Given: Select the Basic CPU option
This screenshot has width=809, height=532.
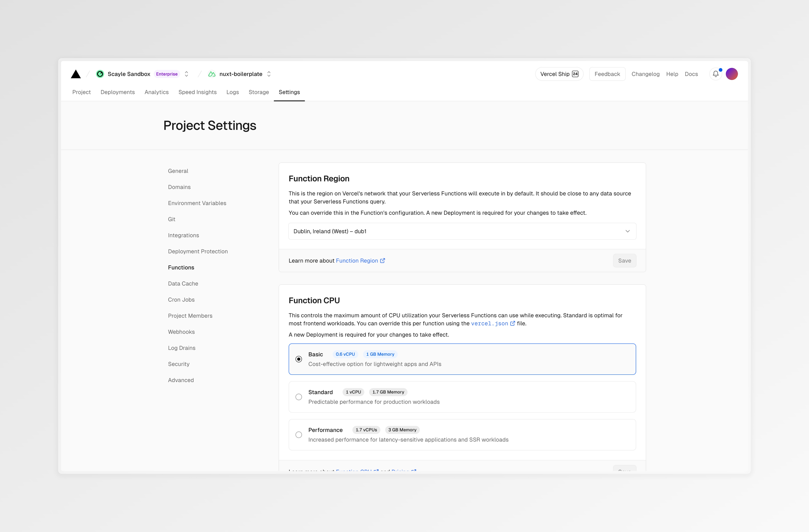Looking at the screenshot, I should coord(299,359).
